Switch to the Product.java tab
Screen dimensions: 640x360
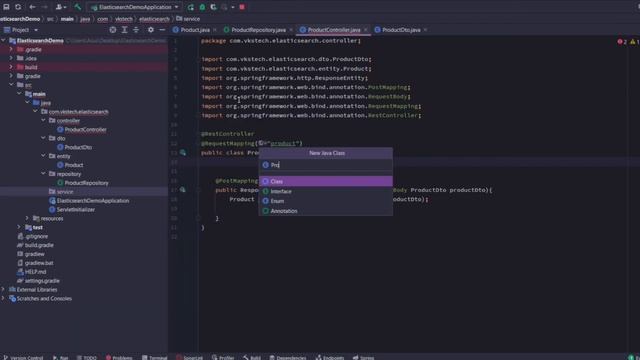(x=195, y=30)
